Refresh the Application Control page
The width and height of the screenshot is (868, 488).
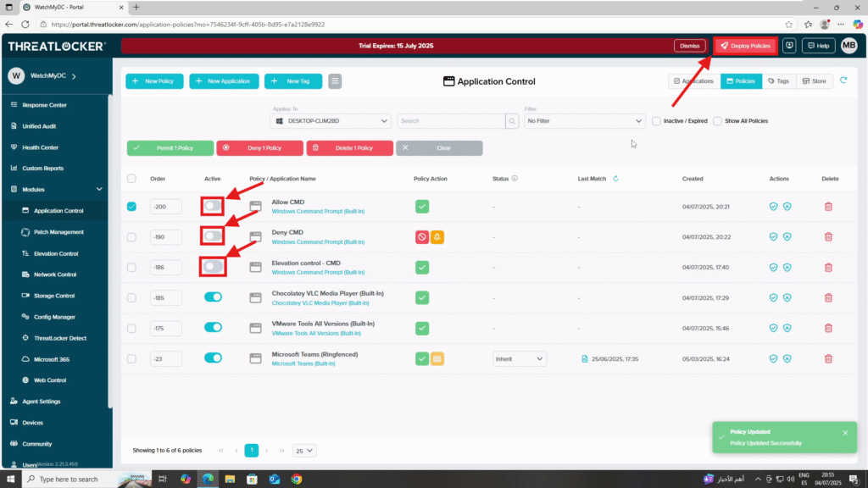(x=843, y=80)
